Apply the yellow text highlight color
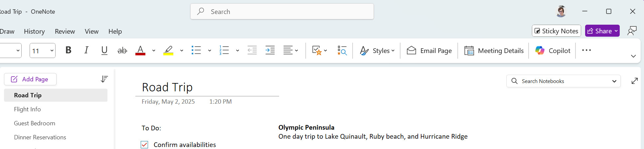The image size is (644, 149). pyautogui.click(x=168, y=50)
